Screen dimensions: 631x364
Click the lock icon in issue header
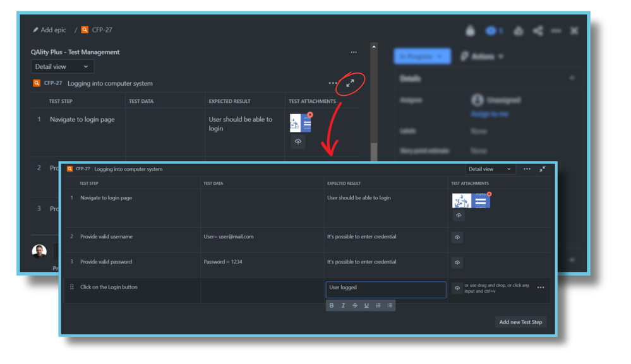click(x=470, y=30)
